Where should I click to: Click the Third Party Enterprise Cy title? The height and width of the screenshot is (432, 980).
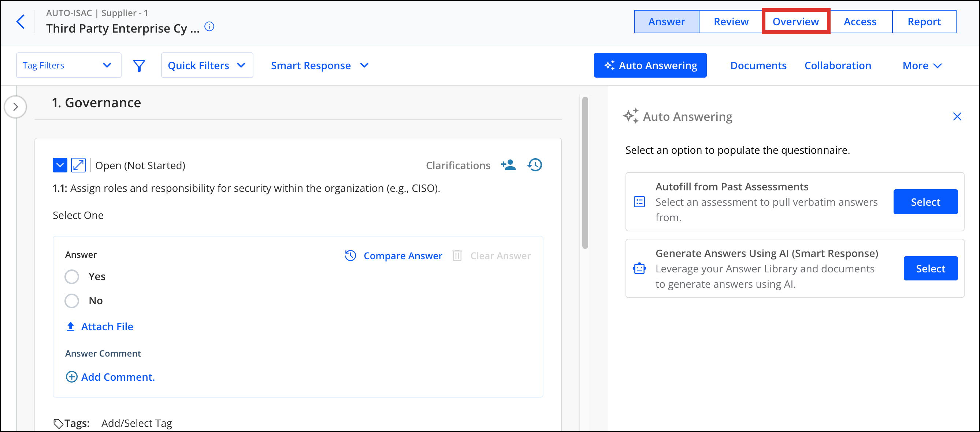point(122,28)
